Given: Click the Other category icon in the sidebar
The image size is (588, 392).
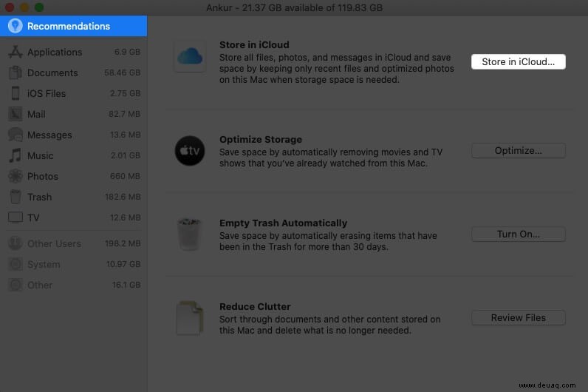Looking at the screenshot, I should coord(16,285).
